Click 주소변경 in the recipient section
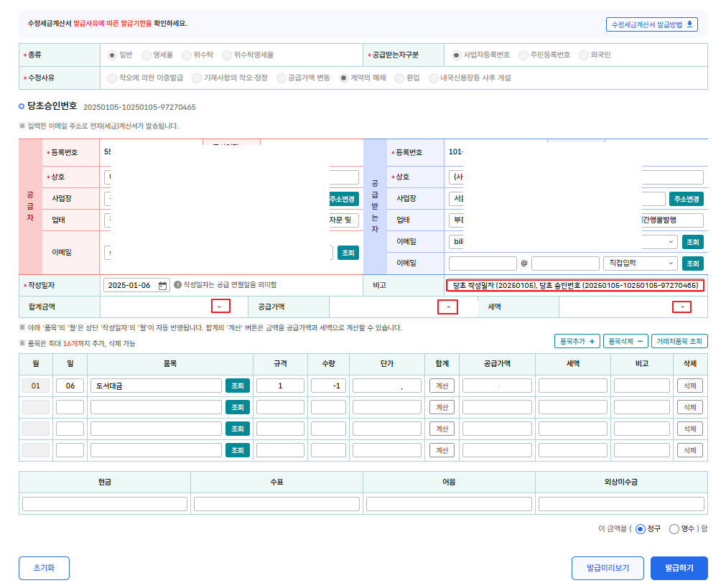Viewport: 726px width, 588px height. (687, 199)
